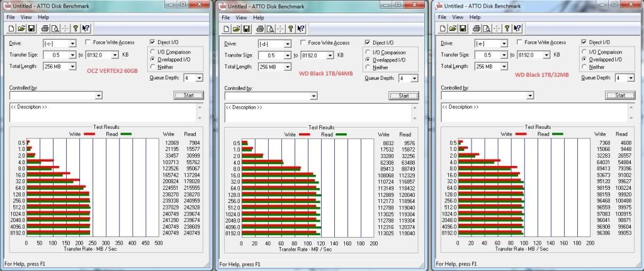Open Drive dropdown showing [-c-]
Image resolution: width=644 pixels, height=271 pixels.
(x=72, y=43)
